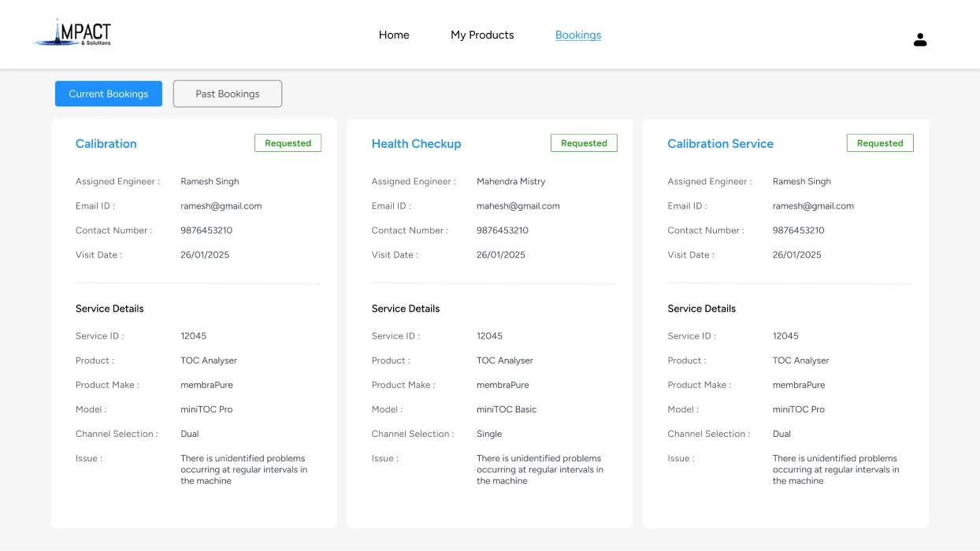Click Service ID 12045 in the Calibration card

pos(194,335)
